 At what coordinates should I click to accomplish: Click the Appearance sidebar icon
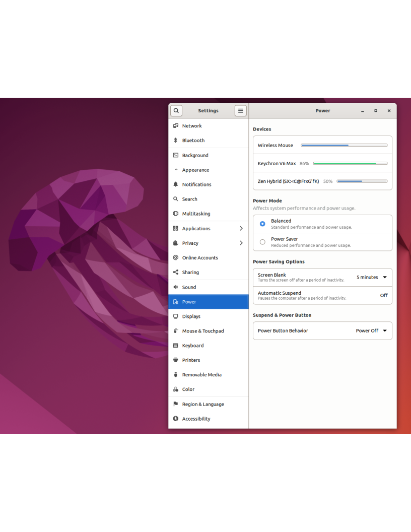click(176, 170)
